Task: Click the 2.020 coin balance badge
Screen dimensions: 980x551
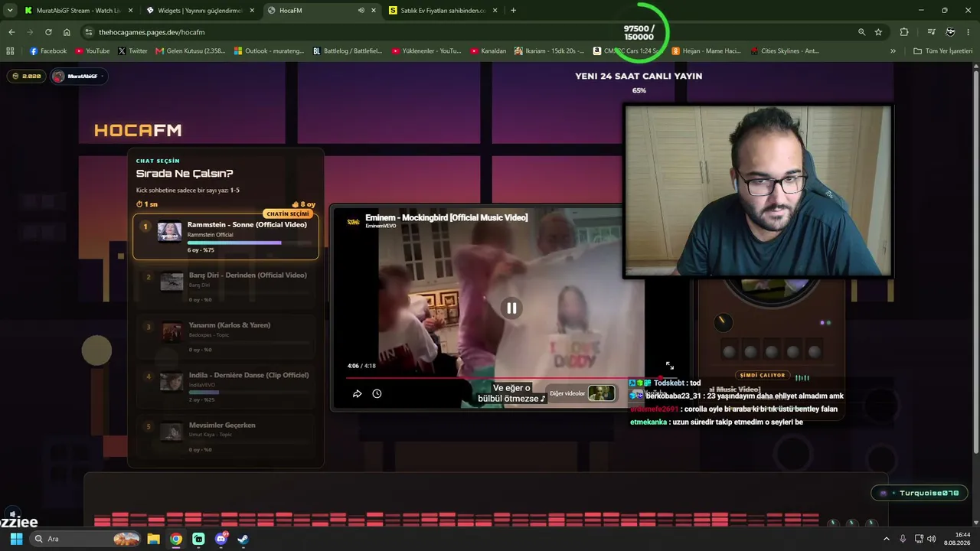Action: coord(26,76)
